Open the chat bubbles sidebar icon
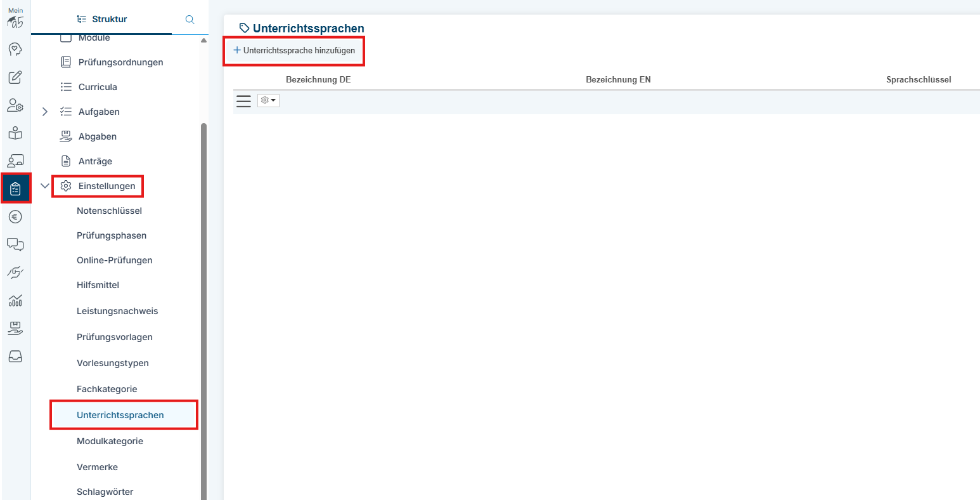 (15, 244)
